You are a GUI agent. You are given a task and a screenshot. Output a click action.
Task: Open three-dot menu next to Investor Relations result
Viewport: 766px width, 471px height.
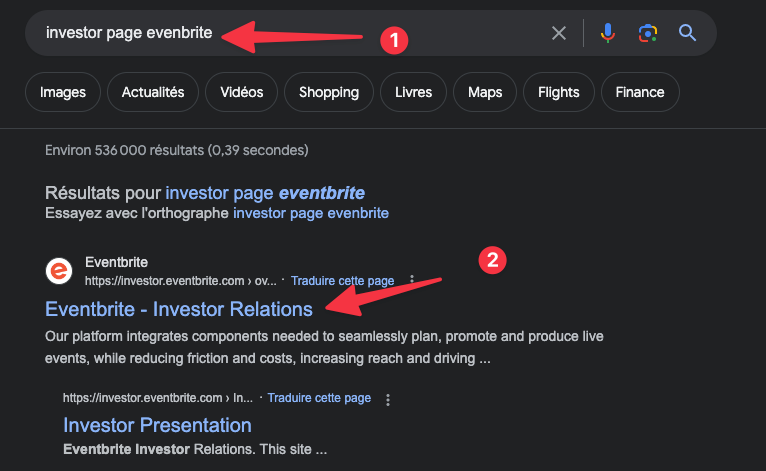412,279
